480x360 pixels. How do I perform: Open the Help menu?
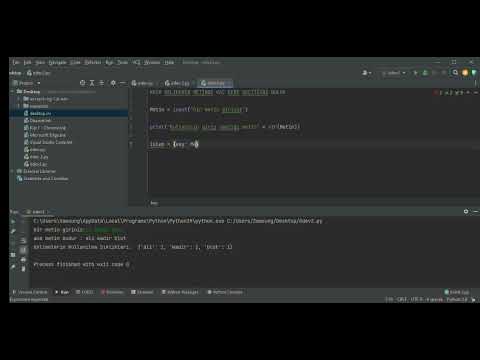tap(169, 62)
